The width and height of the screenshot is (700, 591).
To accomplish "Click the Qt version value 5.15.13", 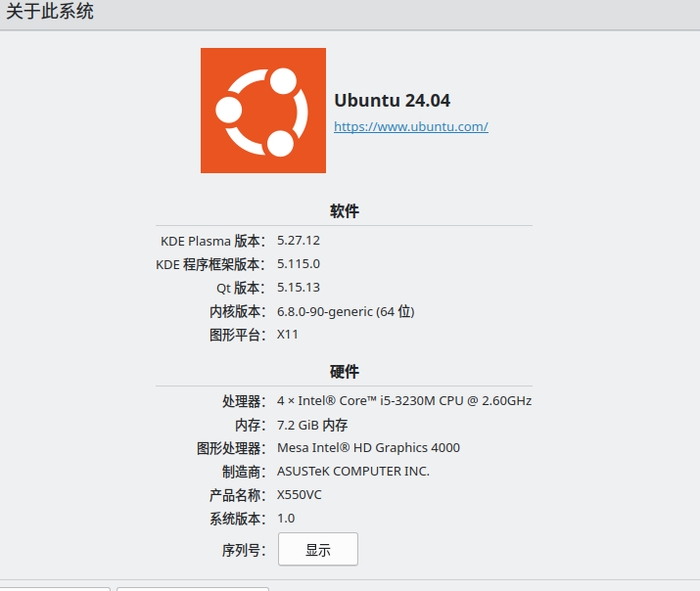I will (x=299, y=287).
